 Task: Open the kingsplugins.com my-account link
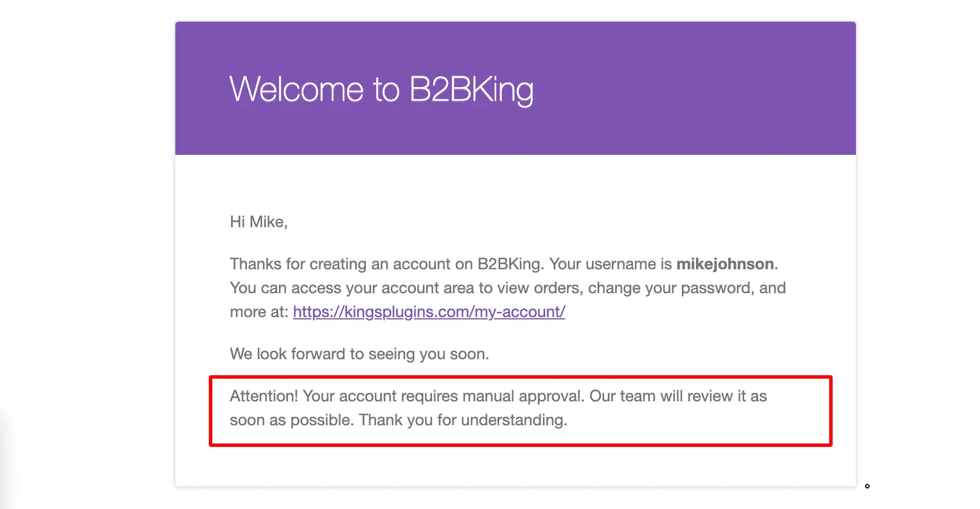pyautogui.click(x=429, y=312)
